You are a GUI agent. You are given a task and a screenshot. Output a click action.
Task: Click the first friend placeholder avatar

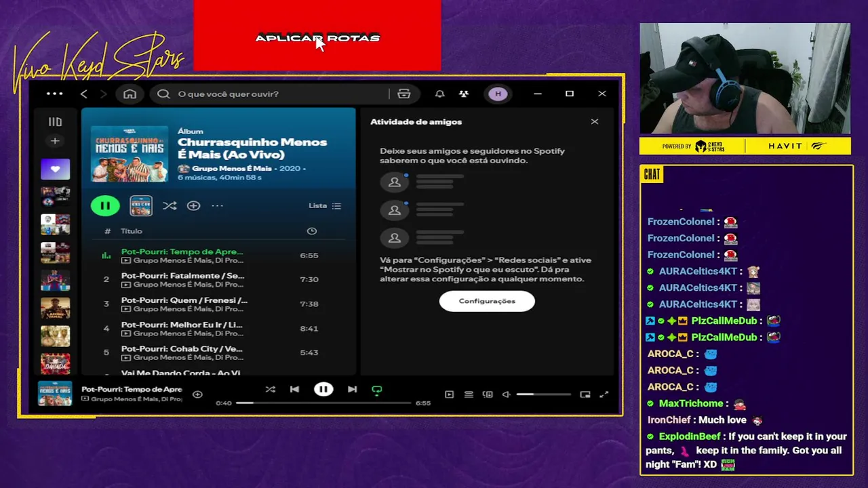pos(394,182)
